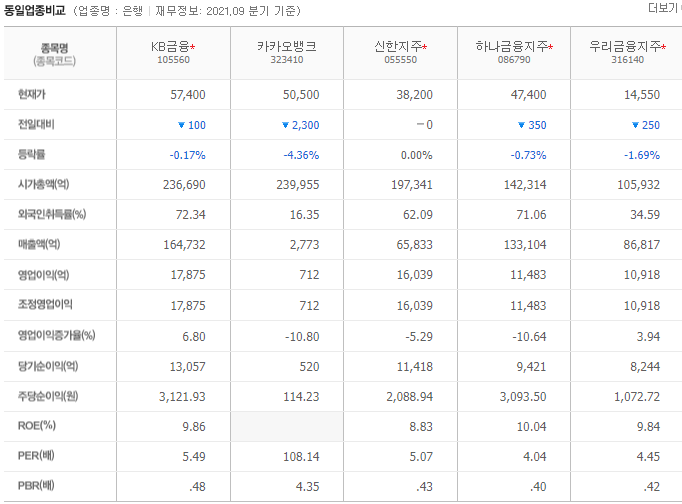The width and height of the screenshot is (682, 504).
Task: Click the -5.29 growth rate value
Action: pyautogui.click(x=419, y=337)
